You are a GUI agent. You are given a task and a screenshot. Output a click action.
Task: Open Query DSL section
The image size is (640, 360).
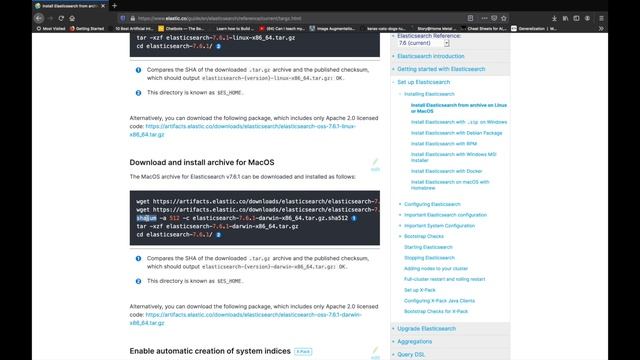coord(411,354)
